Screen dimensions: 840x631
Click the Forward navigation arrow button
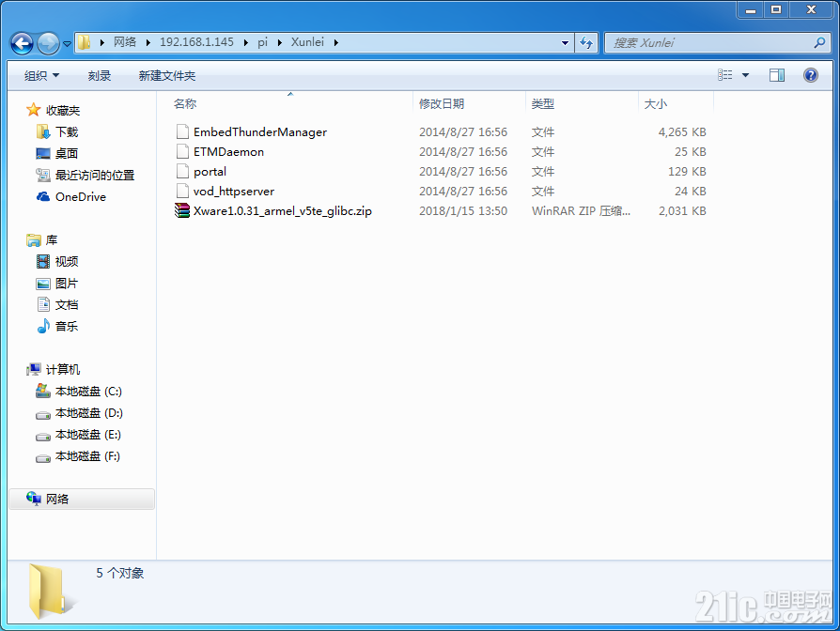coord(48,43)
